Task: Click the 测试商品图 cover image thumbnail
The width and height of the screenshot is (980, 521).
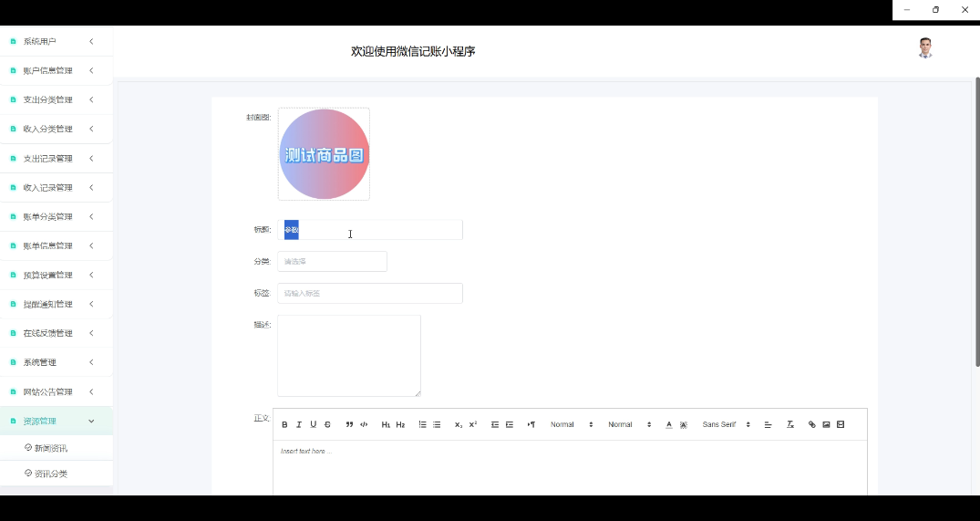Action: (x=324, y=154)
